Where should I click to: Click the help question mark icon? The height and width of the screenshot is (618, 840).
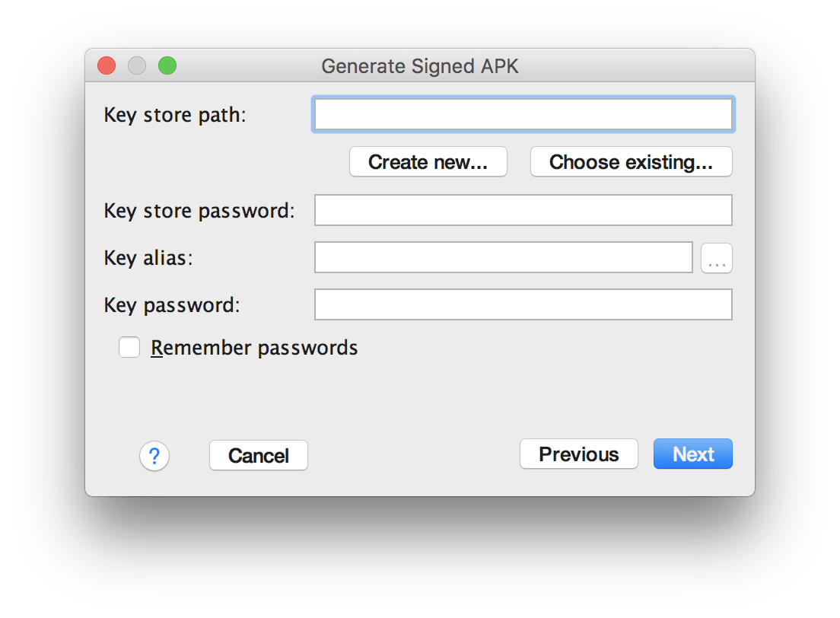154,454
